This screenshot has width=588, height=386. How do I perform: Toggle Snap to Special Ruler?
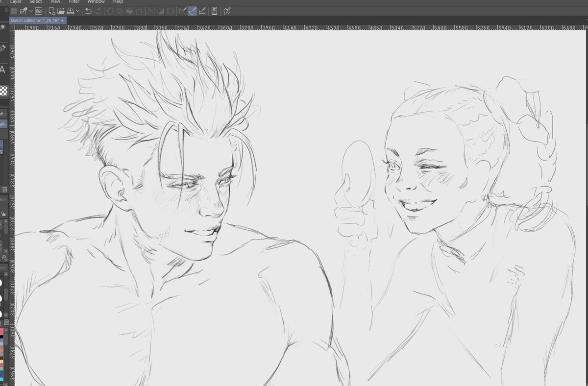[193, 11]
